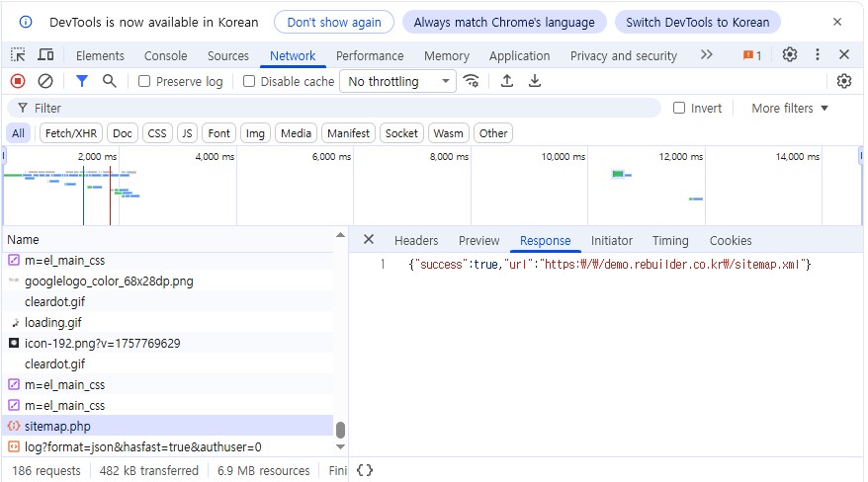
Task: Click the Filter text input field
Action: [x=336, y=108]
